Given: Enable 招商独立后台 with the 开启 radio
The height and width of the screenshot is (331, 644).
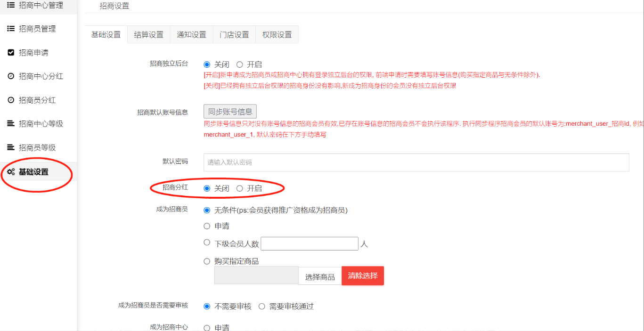Looking at the screenshot, I should point(240,65).
